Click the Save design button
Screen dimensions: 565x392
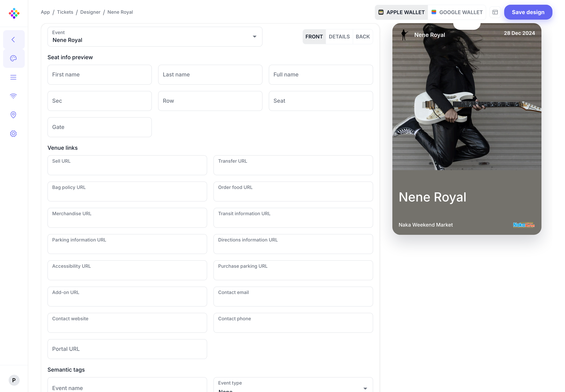[528, 12]
